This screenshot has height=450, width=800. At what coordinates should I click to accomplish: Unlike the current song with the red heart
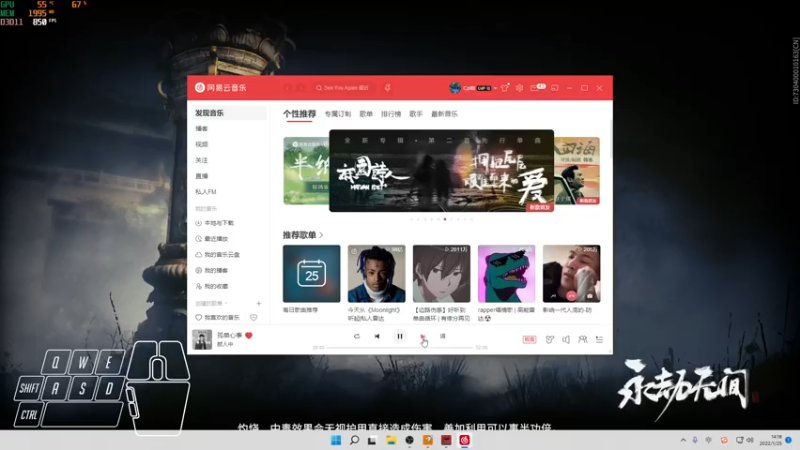(249, 335)
